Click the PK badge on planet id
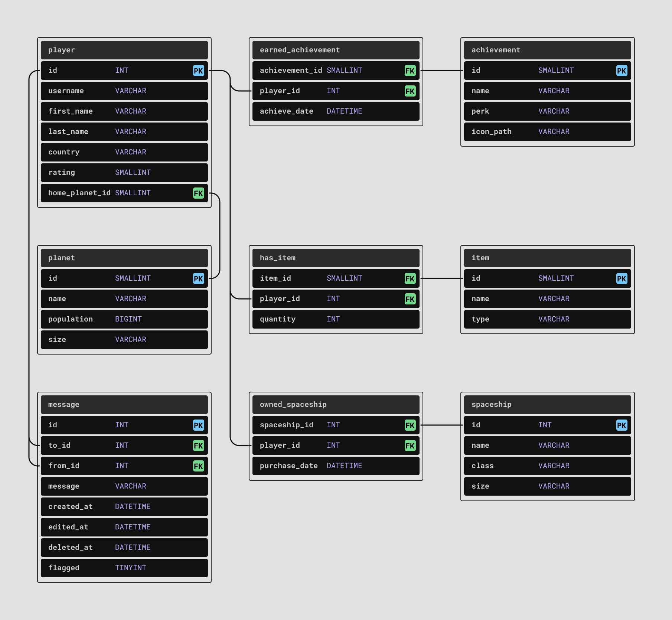The image size is (672, 620). pos(199,278)
